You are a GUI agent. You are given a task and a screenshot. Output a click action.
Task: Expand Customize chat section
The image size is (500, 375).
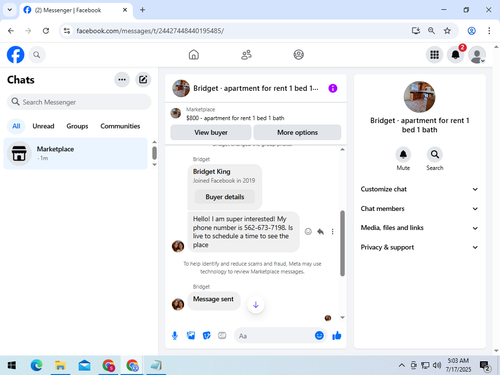[x=419, y=189]
